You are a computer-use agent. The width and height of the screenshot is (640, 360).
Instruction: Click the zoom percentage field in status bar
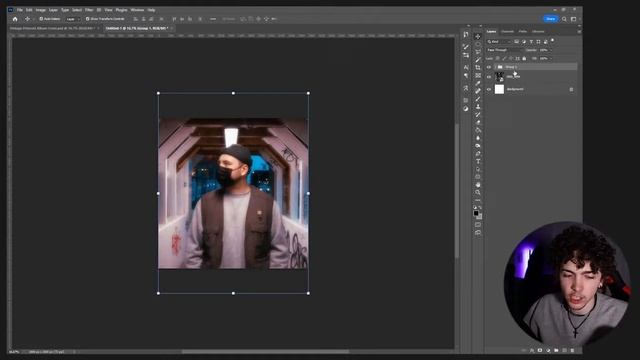tap(14, 351)
